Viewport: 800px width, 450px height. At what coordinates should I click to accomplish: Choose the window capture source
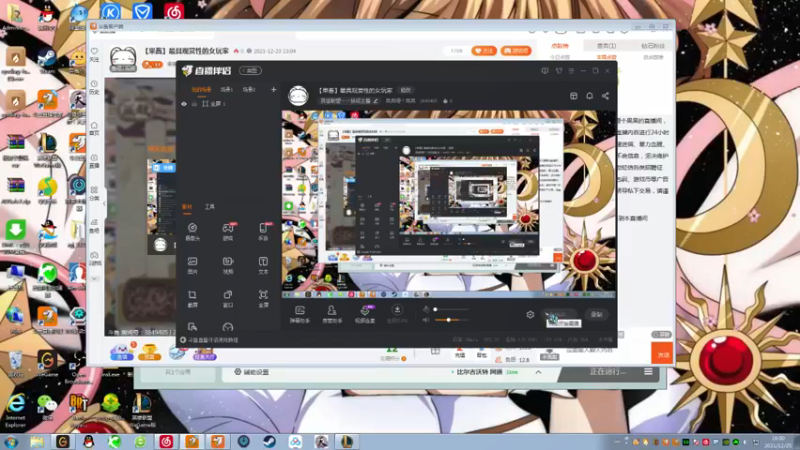click(x=228, y=298)
